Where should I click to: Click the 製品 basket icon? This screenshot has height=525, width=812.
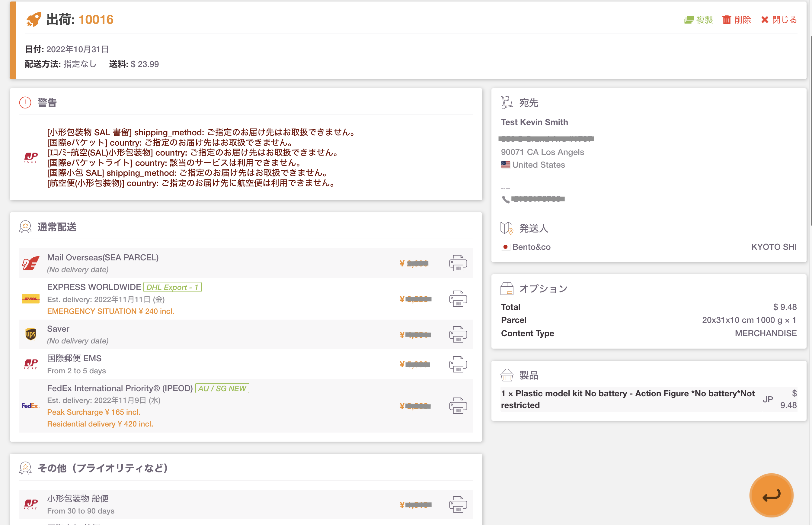507,375
